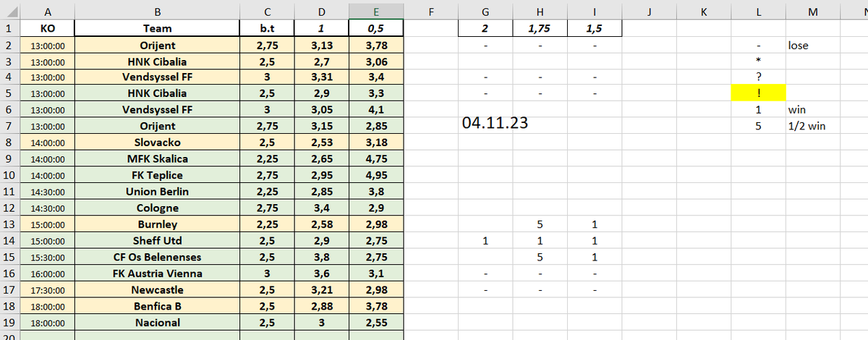Select the 3,6 value in FK Austria Vienna row
Viewport: 868px width, 340px height.
tap(322, 273)
